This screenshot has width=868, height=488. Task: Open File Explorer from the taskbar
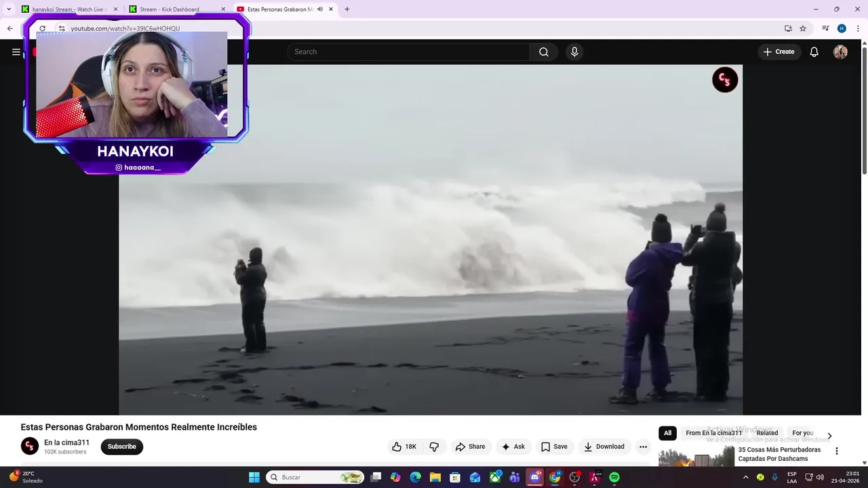tap(435, 477)
